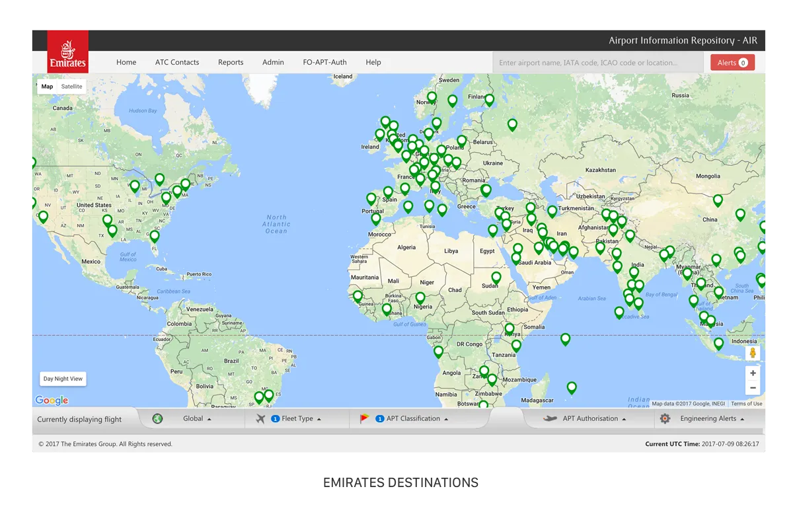
Task: Click the gear icon beside Engineering Alerts
Action: (x=665, y=418)
